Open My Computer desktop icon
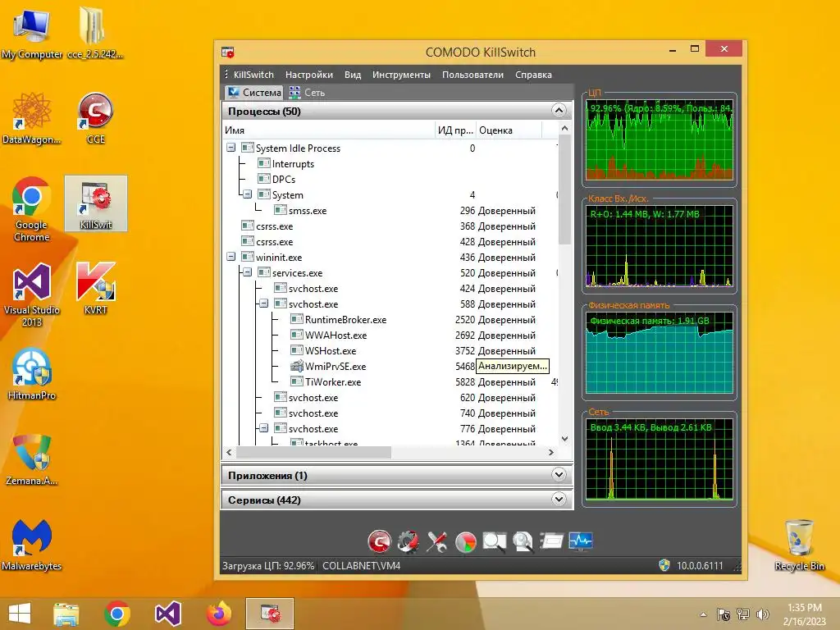Image resolution: width=840 pixels, height=630 pixels. pos(32,33)
